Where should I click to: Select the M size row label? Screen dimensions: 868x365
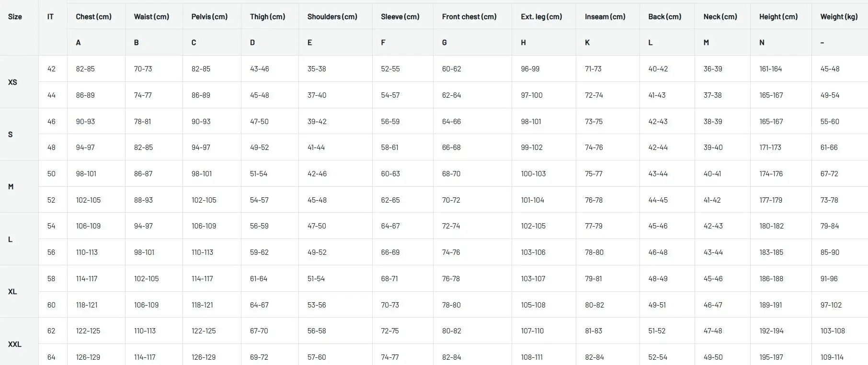11,186
